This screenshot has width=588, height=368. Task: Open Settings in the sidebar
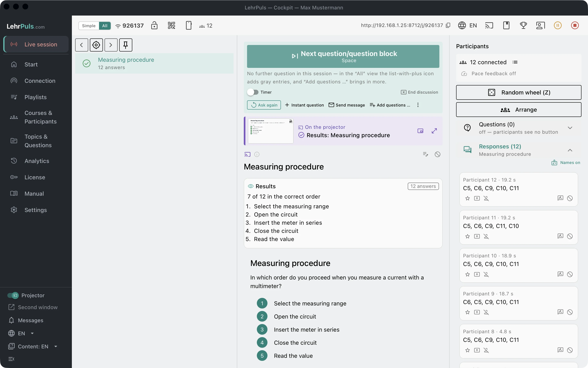tap(36, 210)
